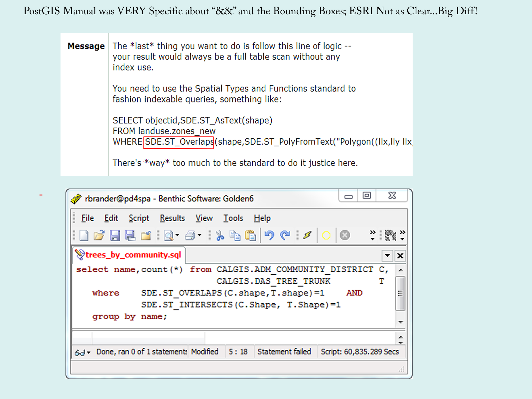
Task: Click the New file icon in toolbar
Action: [x=84, y=235]
